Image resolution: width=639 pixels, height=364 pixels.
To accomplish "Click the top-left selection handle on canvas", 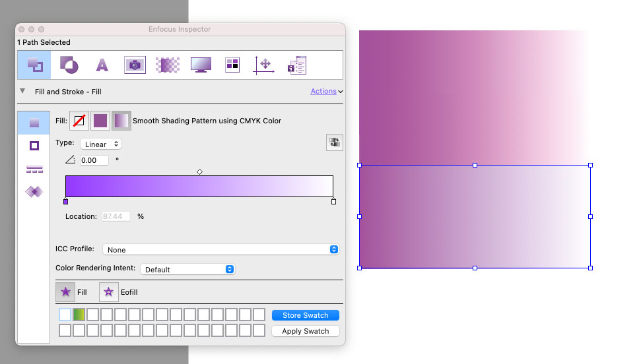I will [x=359, y=166].
